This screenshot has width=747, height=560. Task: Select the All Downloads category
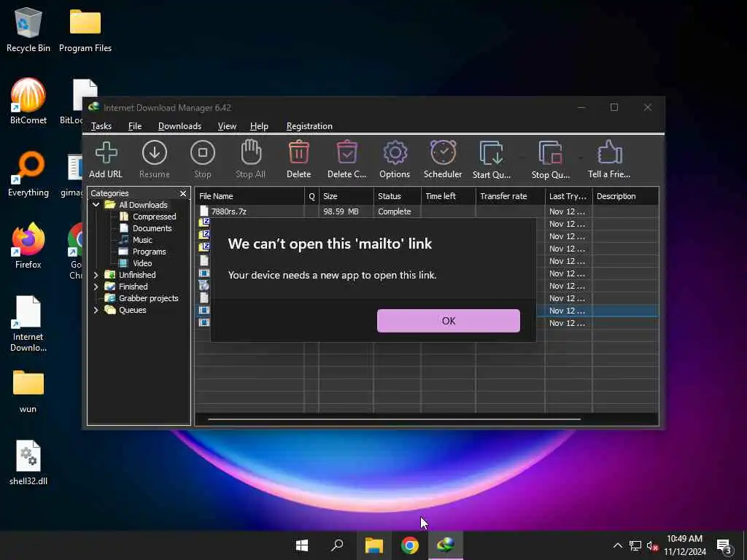point(143,205)
